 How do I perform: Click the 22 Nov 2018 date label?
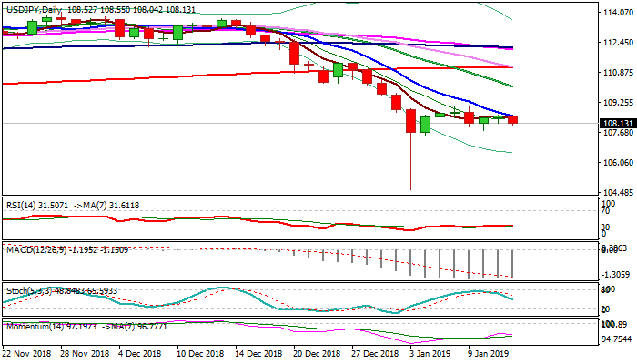[x=28, y=352]
